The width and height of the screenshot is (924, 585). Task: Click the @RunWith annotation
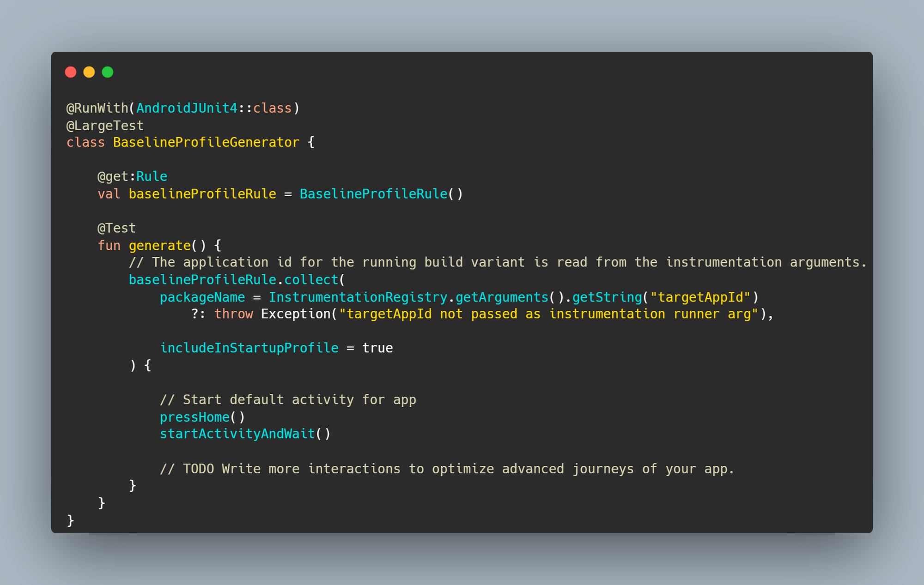97,108
